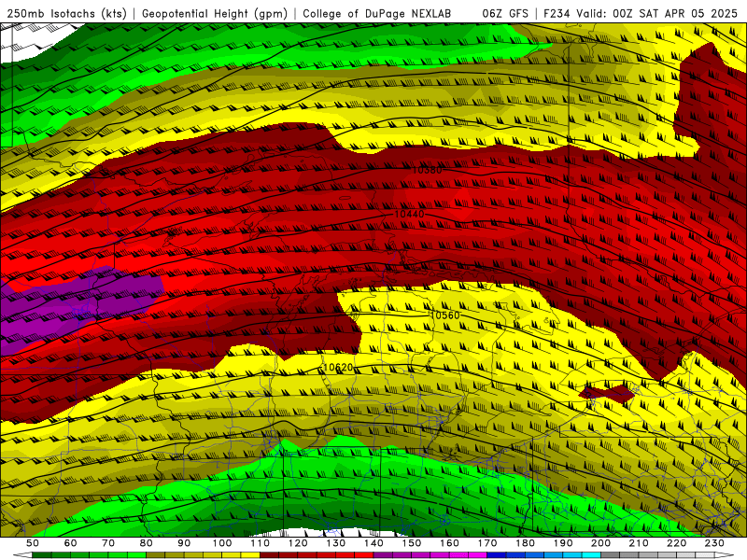Select the blue section of the color bar

point(543,555)
